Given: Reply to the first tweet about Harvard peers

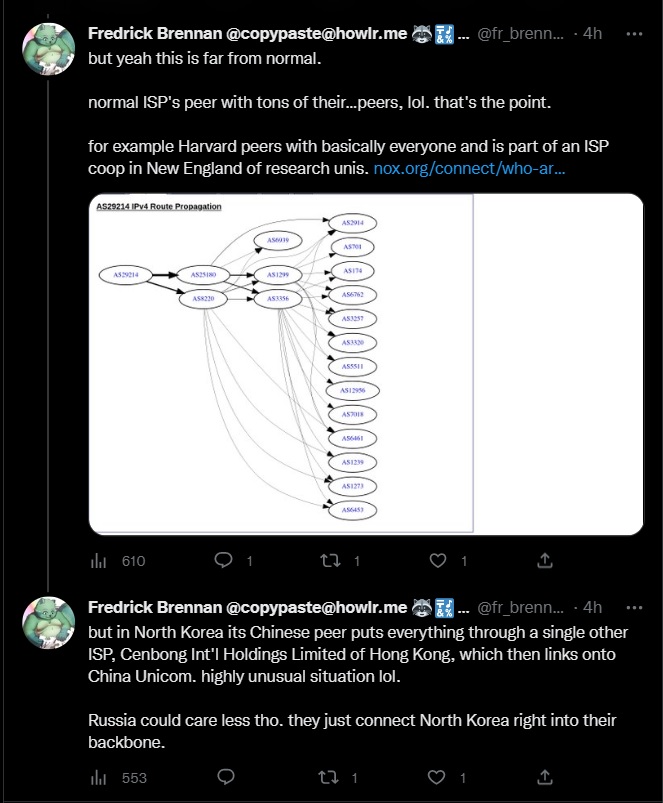Looking at the screenshot, I should point(224,561).
